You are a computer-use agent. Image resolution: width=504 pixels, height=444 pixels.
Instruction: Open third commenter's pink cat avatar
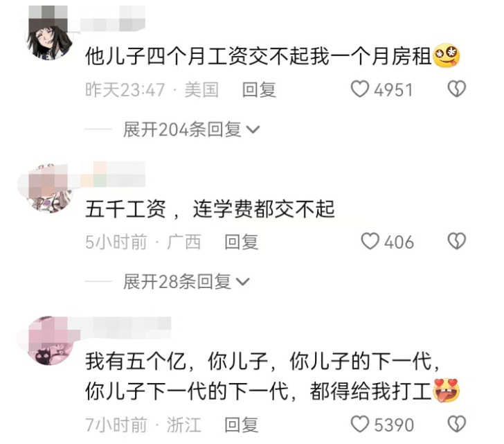[x=49, y=341]
